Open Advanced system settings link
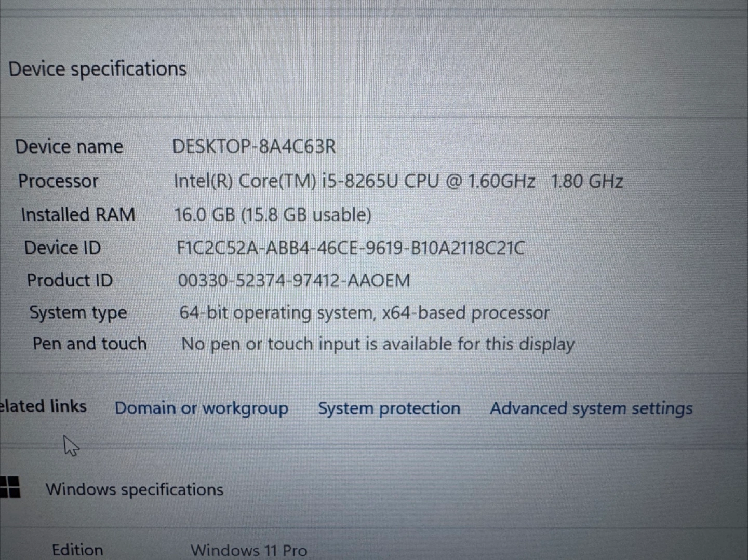The width and height of the screenshot is (748, 560). click(x=591, y=408)
